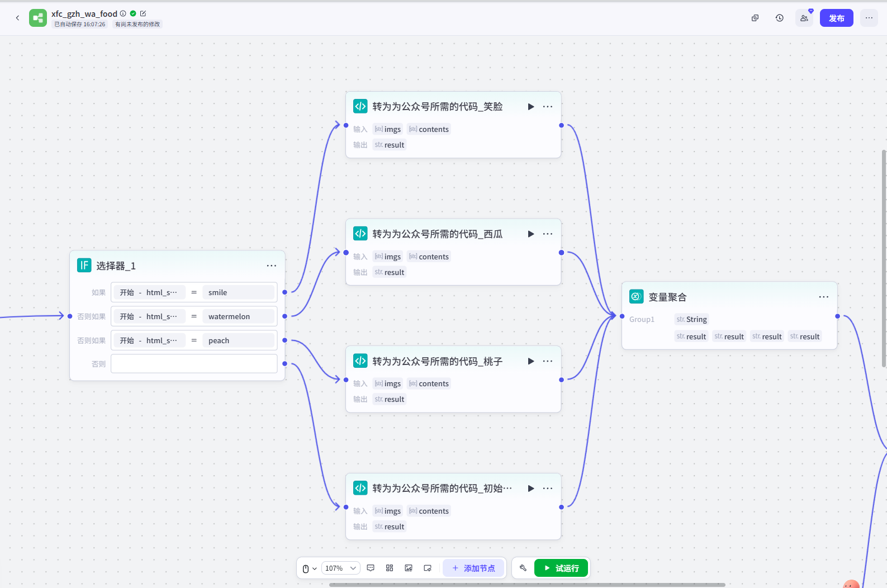Image resolution: width=887 pixels, height=588 pixels.
Task: Click the Group1 label
Action: [642, 320]
